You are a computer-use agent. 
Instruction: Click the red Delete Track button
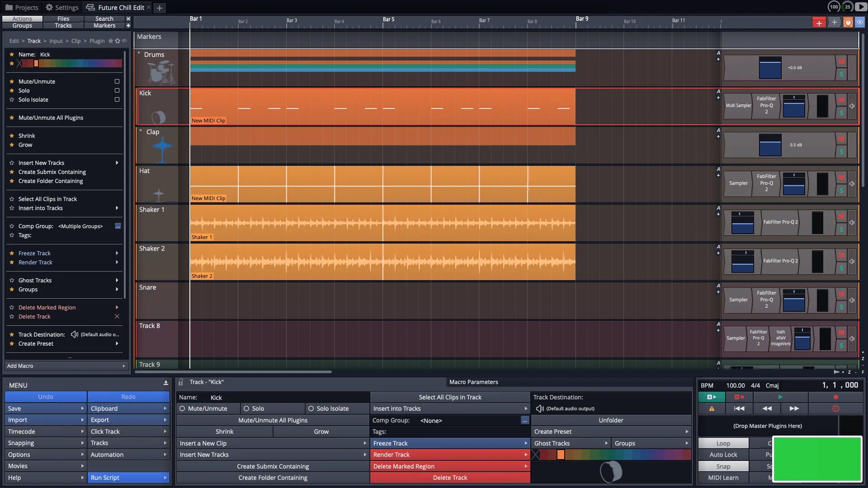450,478
